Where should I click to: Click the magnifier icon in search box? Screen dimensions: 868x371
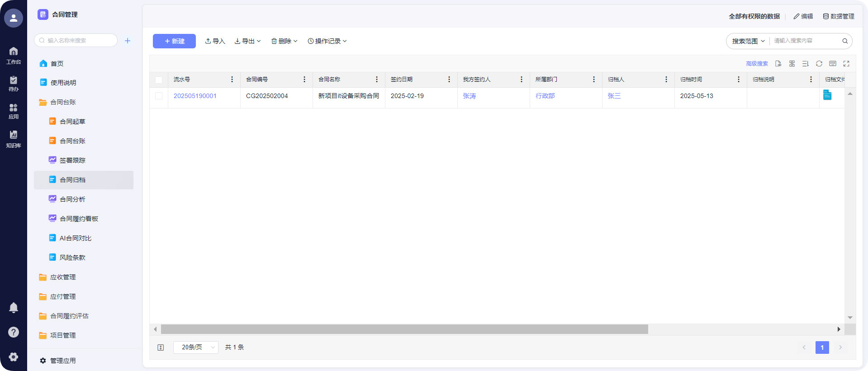(x=844, y=41)
